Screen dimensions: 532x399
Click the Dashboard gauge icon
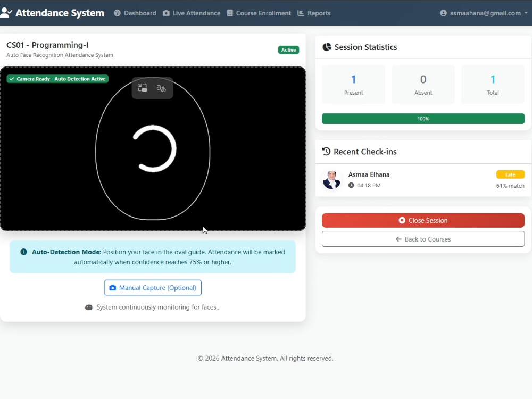117,13
